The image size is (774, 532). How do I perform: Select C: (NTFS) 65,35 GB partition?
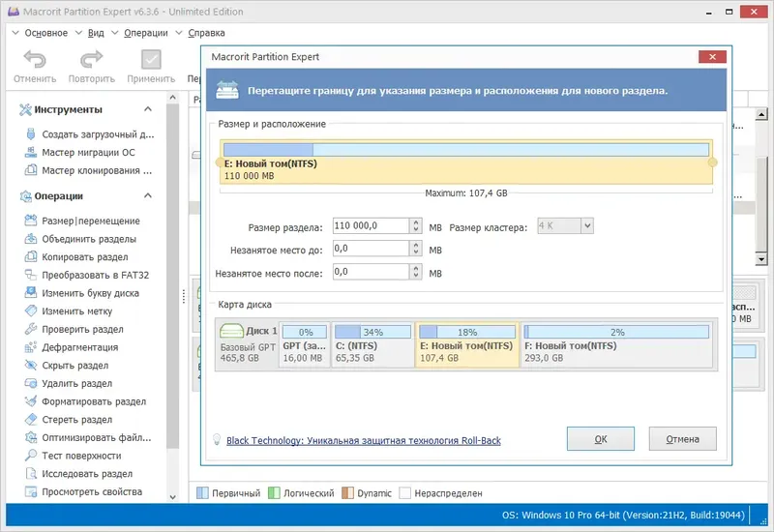coord(372,345)
